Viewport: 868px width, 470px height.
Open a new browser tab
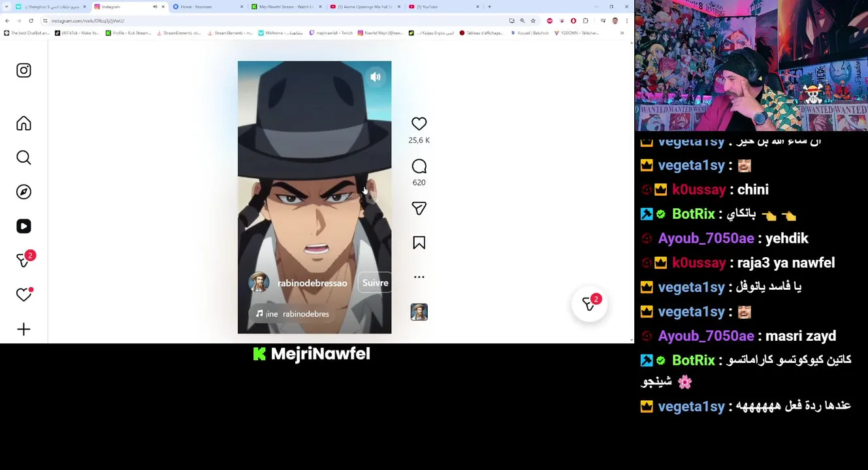[x=489, y=7]
